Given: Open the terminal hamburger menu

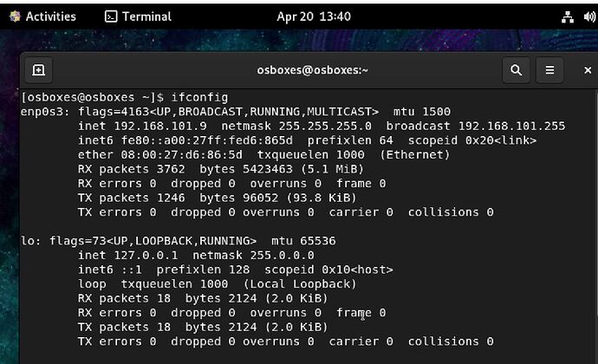Looking at the screenshot, I should pos(549,71).
